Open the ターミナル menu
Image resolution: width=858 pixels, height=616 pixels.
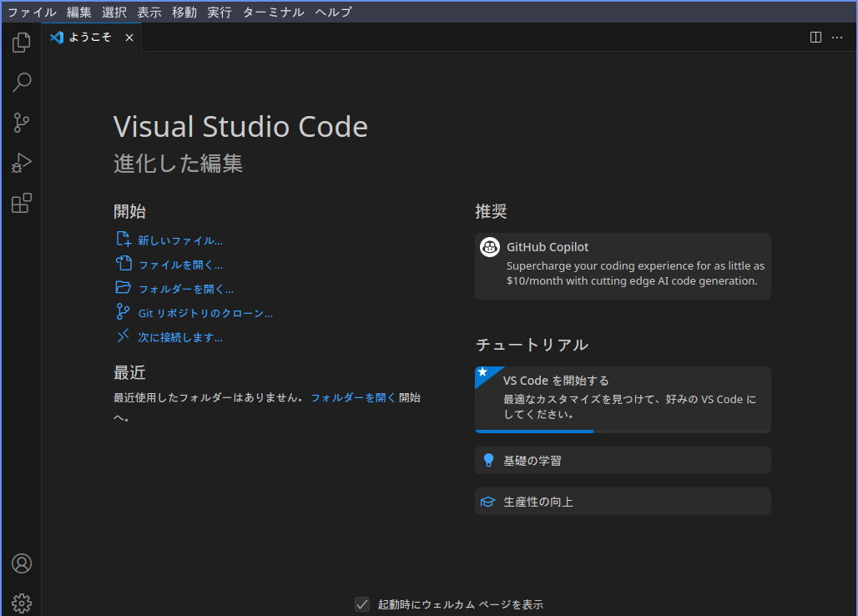tap(273, 12)
